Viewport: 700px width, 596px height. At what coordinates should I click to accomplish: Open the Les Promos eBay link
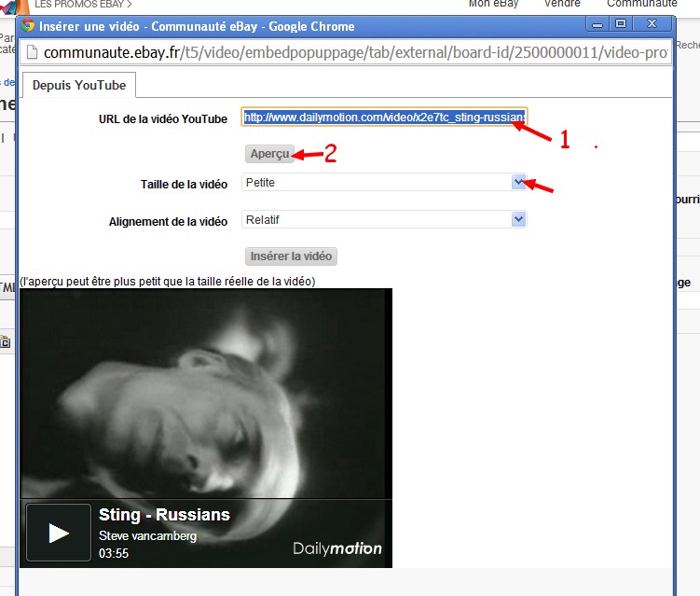pyautogui.click(x=78, y=5)
